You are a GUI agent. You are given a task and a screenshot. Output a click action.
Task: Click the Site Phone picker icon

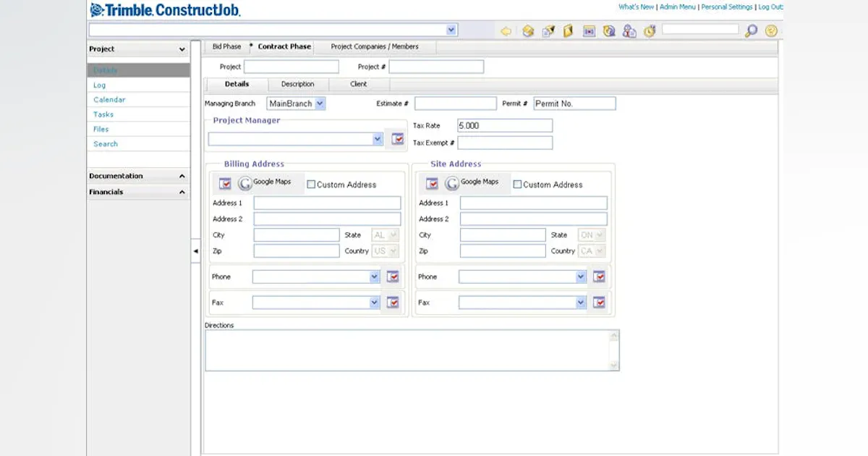click(599, 276)
